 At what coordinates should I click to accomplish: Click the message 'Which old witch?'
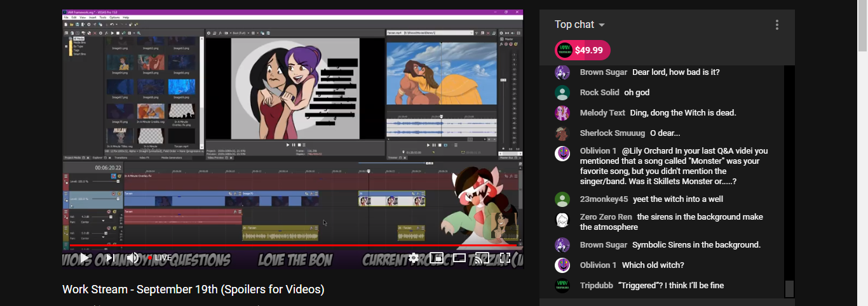[x=653, y=265]
